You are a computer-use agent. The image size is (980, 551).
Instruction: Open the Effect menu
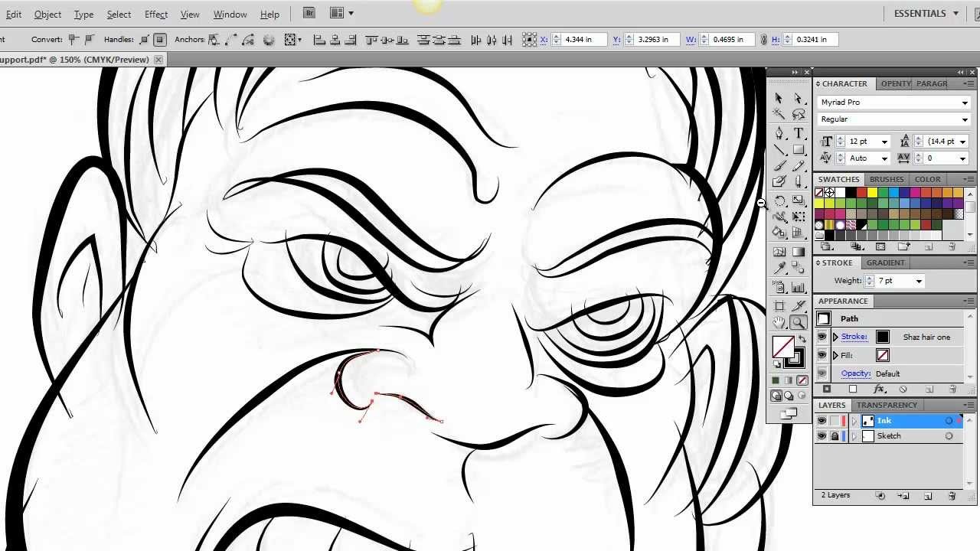tap(155, 14)
